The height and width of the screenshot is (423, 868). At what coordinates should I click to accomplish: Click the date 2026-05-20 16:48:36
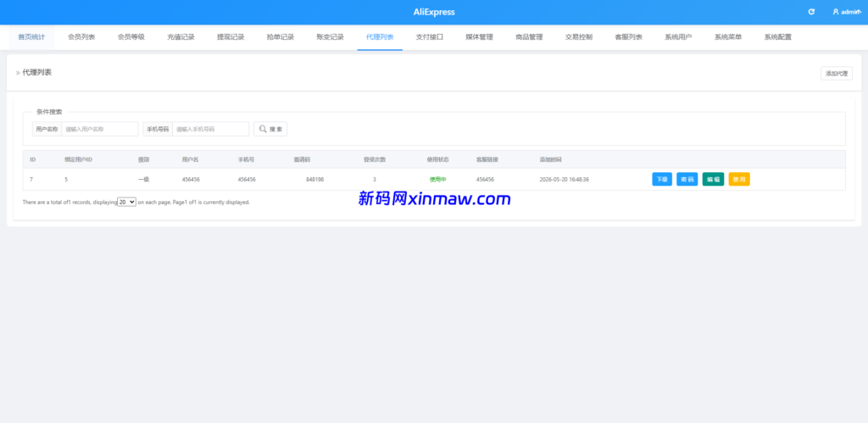coord(564,180)
